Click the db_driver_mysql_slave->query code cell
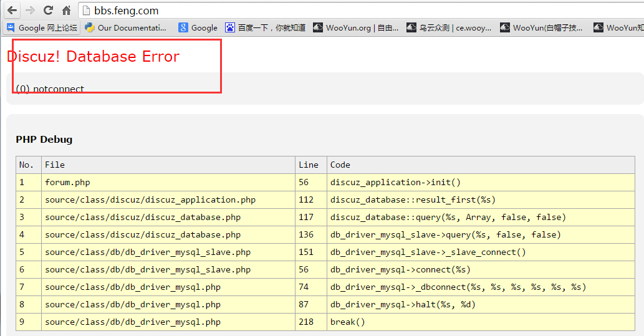Viewport: 644px width, 336px height. pos(481,234)
